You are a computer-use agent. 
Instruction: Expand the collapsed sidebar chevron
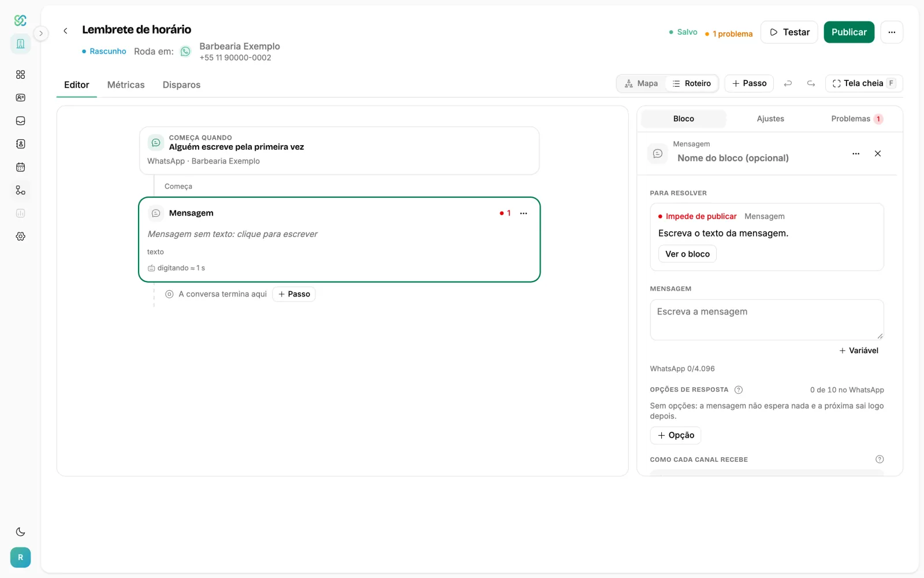click(41, 34)
